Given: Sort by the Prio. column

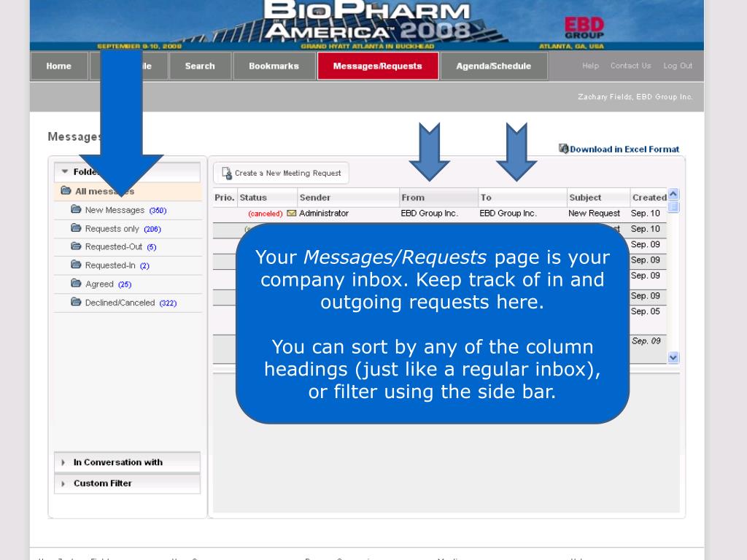Looking at the screenshot, I should click(x=225, y=197).
